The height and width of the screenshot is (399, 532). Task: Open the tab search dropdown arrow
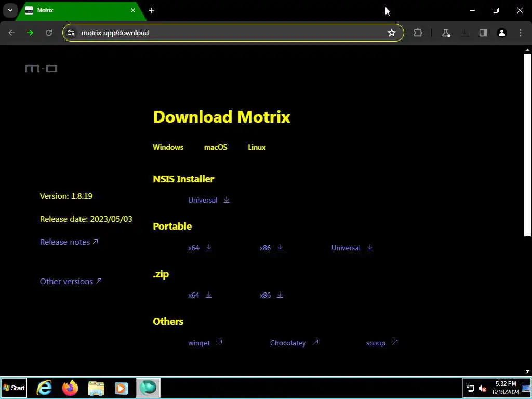(x=10, y=10)
